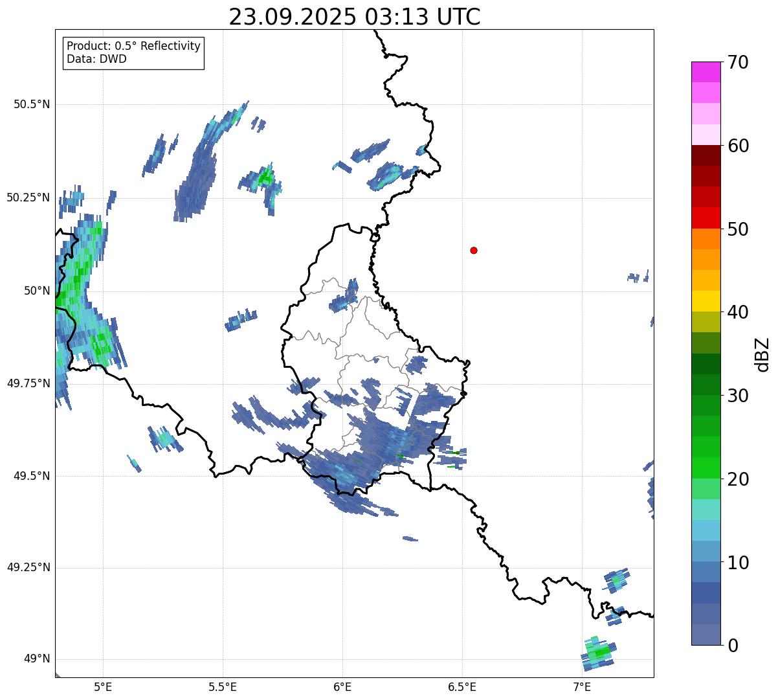Click the 'Product: 0.5° Reflectivity' legend text
778x700 pixels.
click(133, 47)
